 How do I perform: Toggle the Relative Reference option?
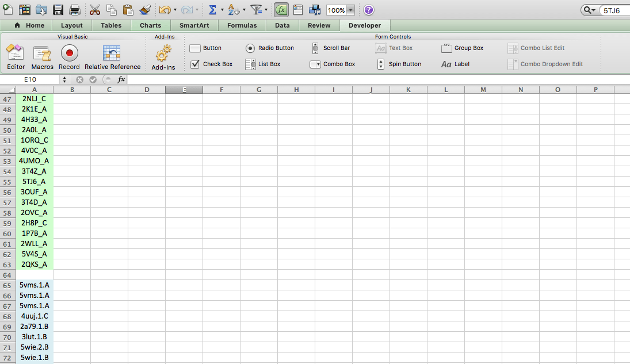112,57
